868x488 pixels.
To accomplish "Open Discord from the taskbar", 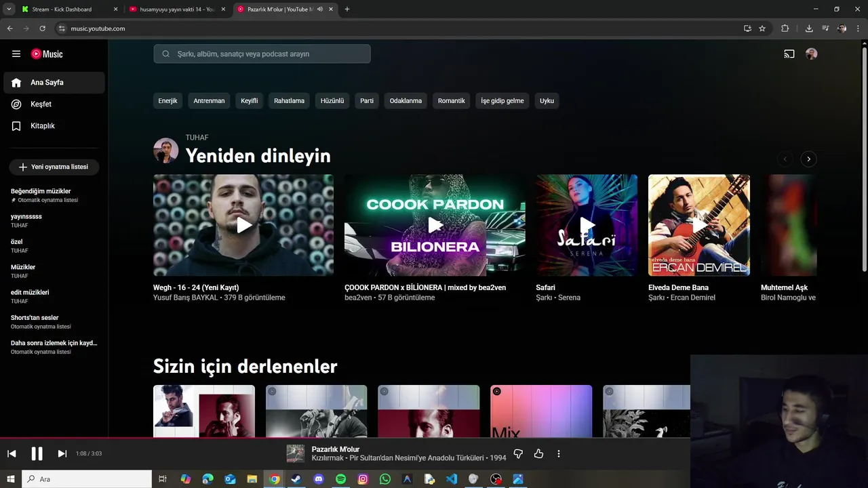I will click(x=319, y=479).
